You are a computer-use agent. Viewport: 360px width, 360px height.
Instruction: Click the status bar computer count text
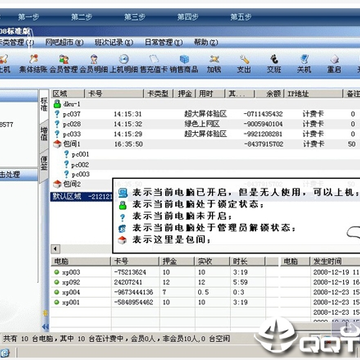pos(116,339)
